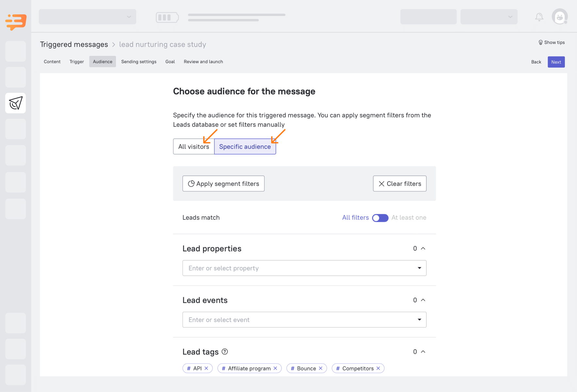Click Clear filters
Viewport: 577px width, 392px height.
tap(400, 183)
